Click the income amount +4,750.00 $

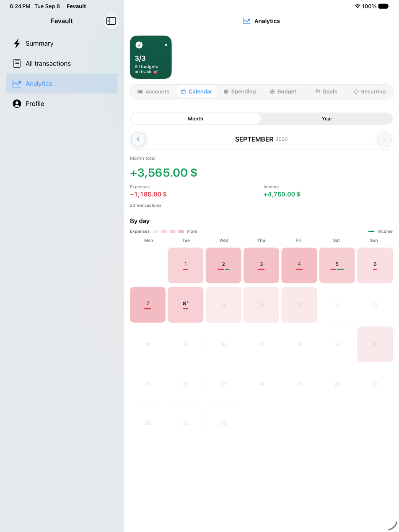pos(282,195)
